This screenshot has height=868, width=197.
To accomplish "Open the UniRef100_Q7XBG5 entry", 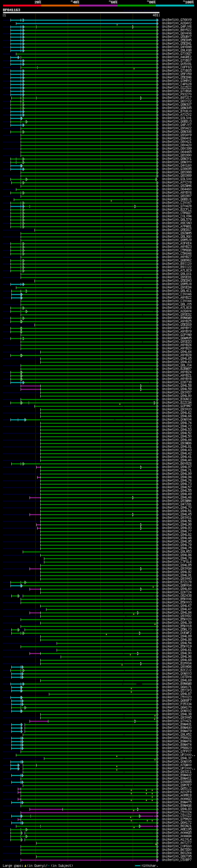I will pyautogui.click(x=177, y=71).
